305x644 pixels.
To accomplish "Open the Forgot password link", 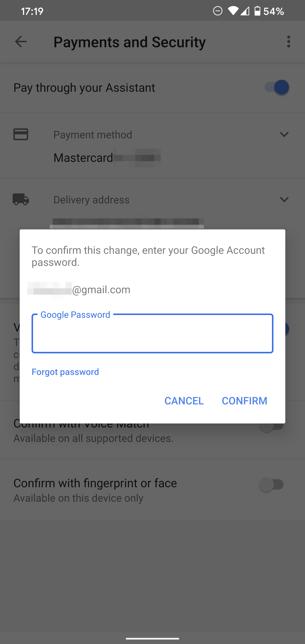I will coord(65,372).
